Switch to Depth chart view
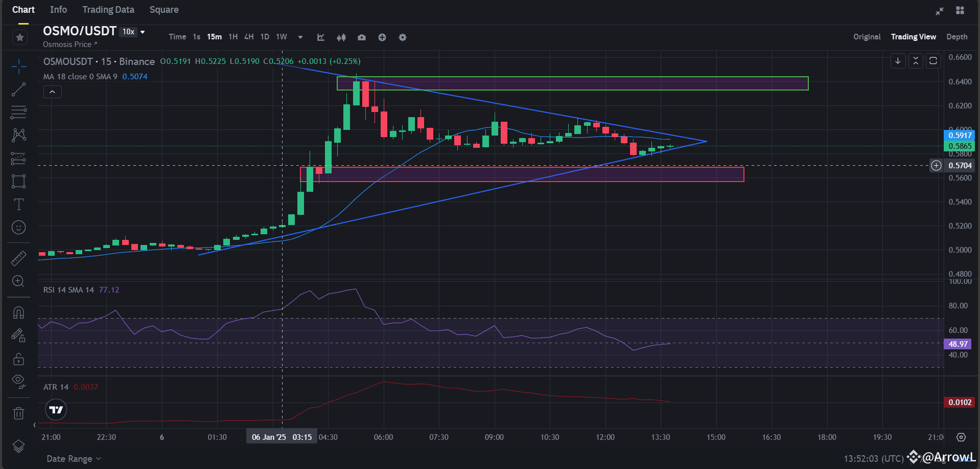 pyautogui.click(x=957, y=37)
